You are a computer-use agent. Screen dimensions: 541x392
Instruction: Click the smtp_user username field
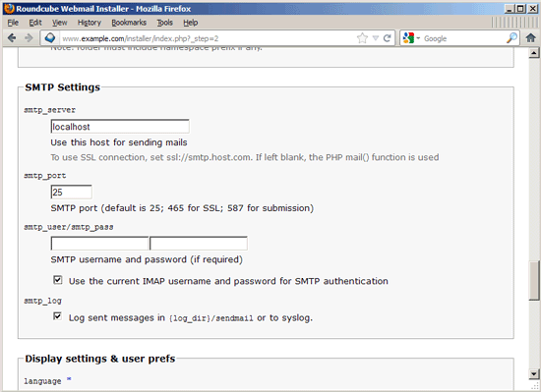(x=99, y=244)
